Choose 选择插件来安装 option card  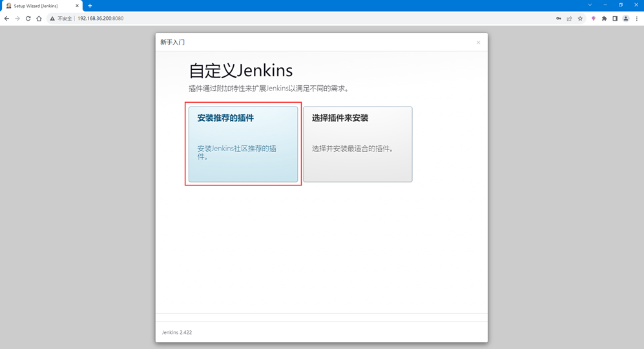(x=358, y=144)
